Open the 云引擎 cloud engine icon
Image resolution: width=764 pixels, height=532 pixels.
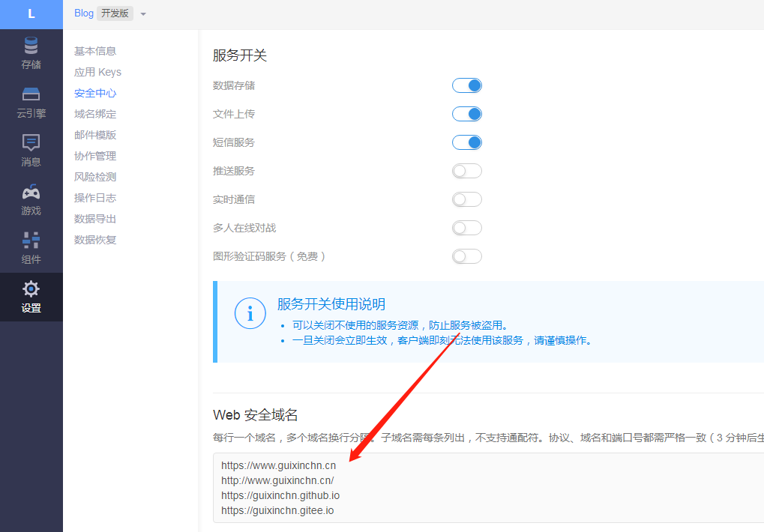point(31,94)
